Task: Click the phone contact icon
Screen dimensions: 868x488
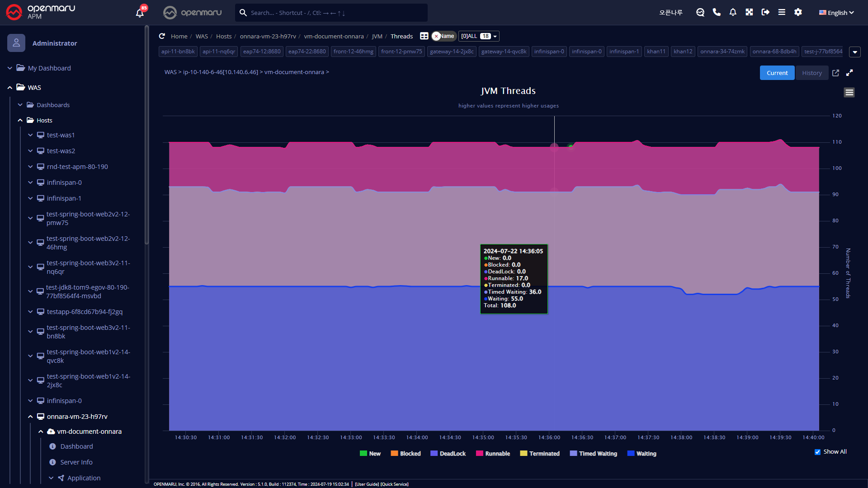Action: coord(717,12)
